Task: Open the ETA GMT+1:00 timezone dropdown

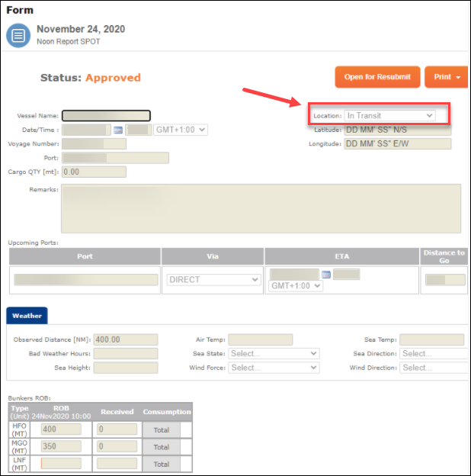Action: 296,286
